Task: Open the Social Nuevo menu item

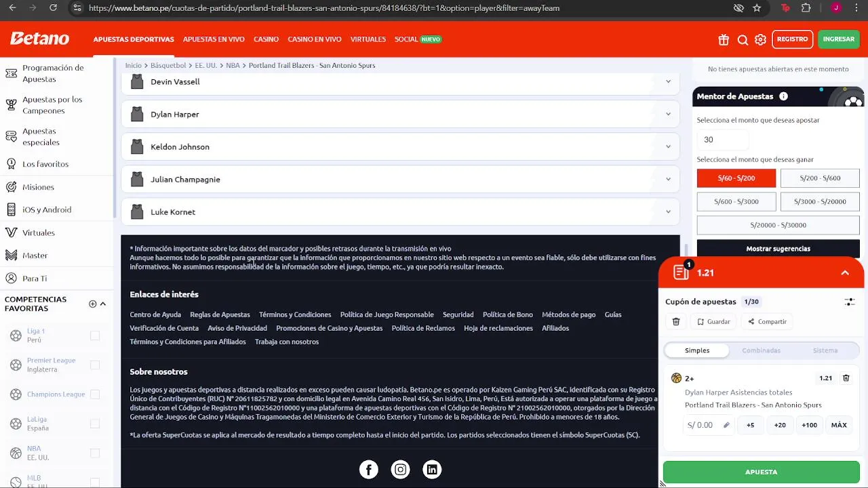Action: [418, 39]
